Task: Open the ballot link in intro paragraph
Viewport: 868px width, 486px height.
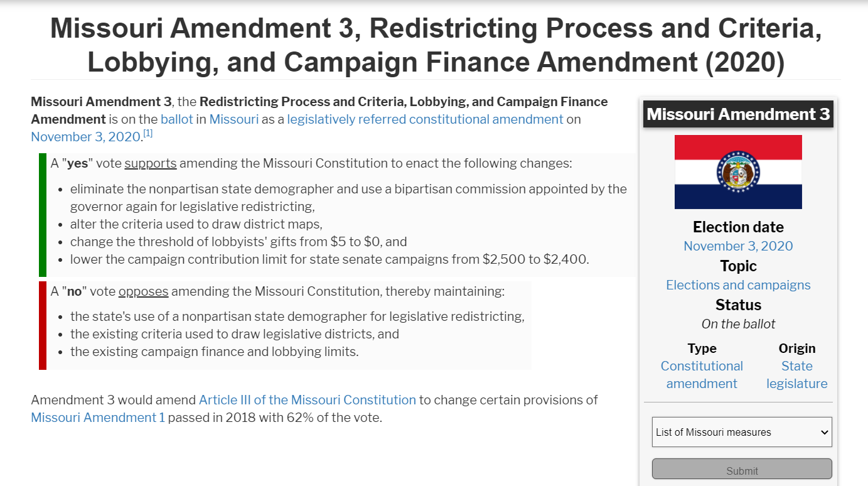Action: coord(177,119)
